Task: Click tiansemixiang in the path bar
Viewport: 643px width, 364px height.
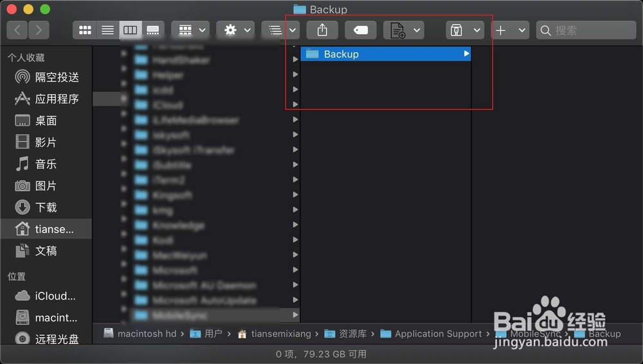Action: pos(275,334)
